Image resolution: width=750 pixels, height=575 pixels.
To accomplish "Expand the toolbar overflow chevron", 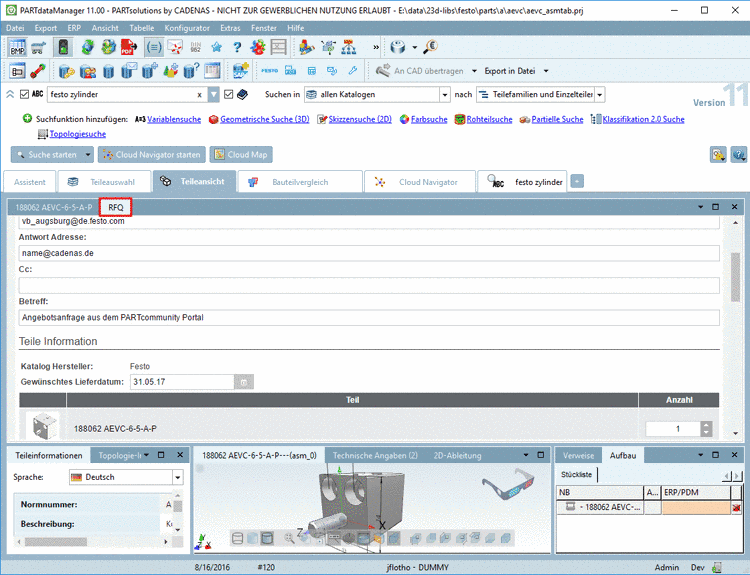I will point(376,47).
